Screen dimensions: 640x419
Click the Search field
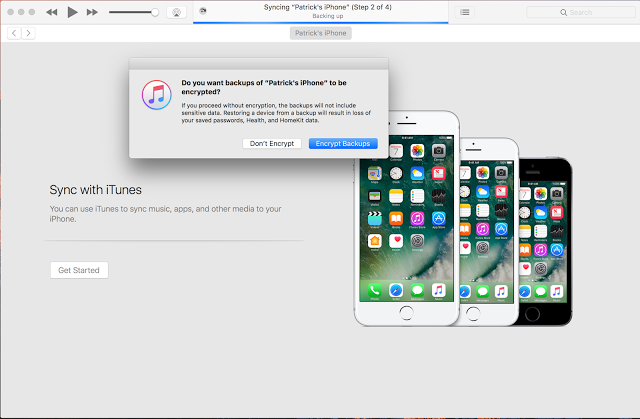581,12
